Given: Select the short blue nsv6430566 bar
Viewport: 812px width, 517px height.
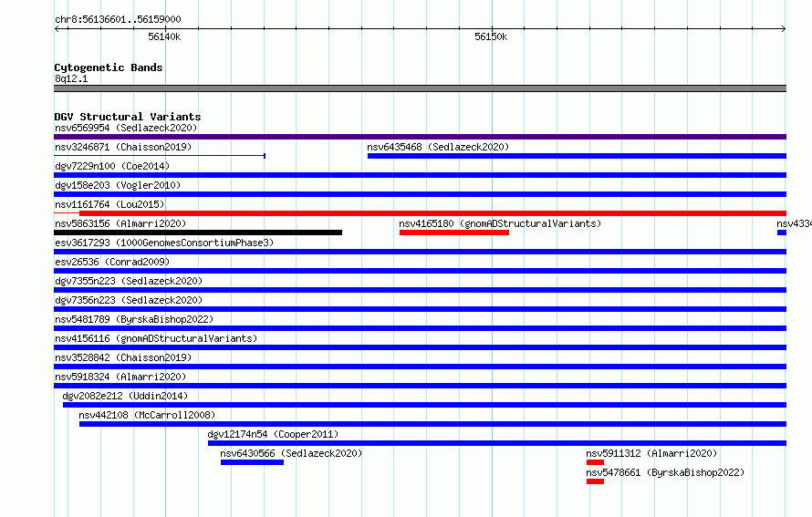Looking at the screenshot, I should pos(252,462).
